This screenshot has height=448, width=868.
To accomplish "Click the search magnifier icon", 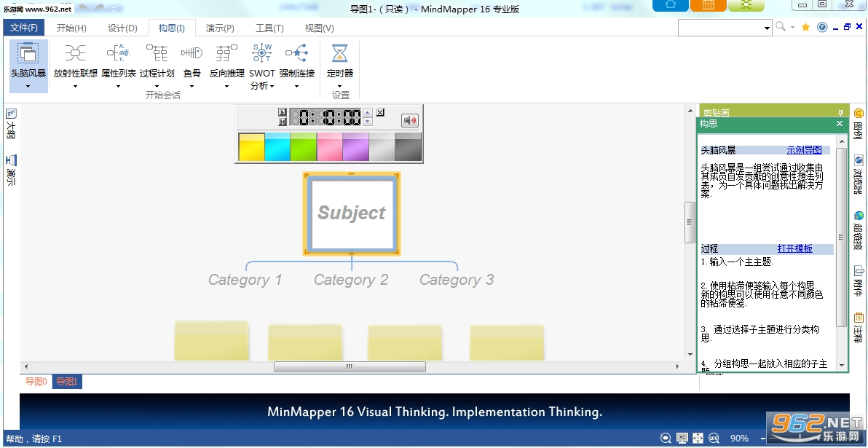I will tap(781, 26).
